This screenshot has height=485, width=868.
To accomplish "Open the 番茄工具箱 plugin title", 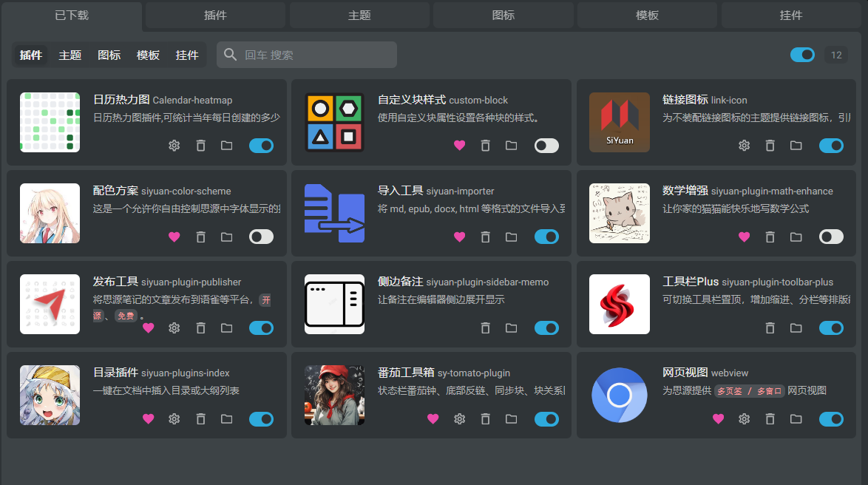I will click(406, 373).
